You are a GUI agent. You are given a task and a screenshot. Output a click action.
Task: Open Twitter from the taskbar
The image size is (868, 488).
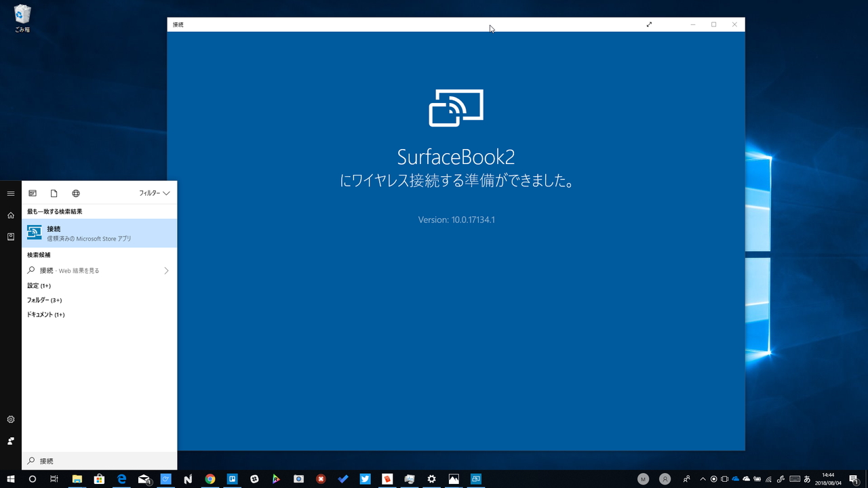click(365, 479)
